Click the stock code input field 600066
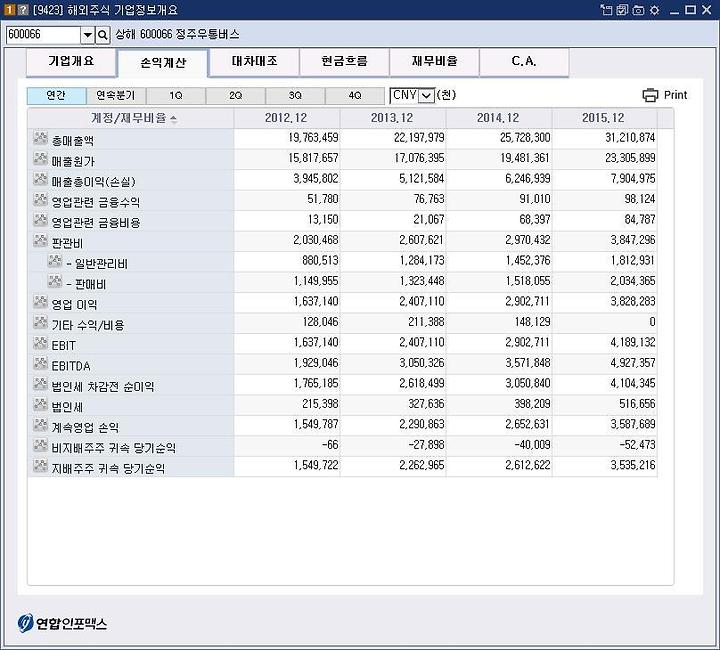 pos(43,35)
